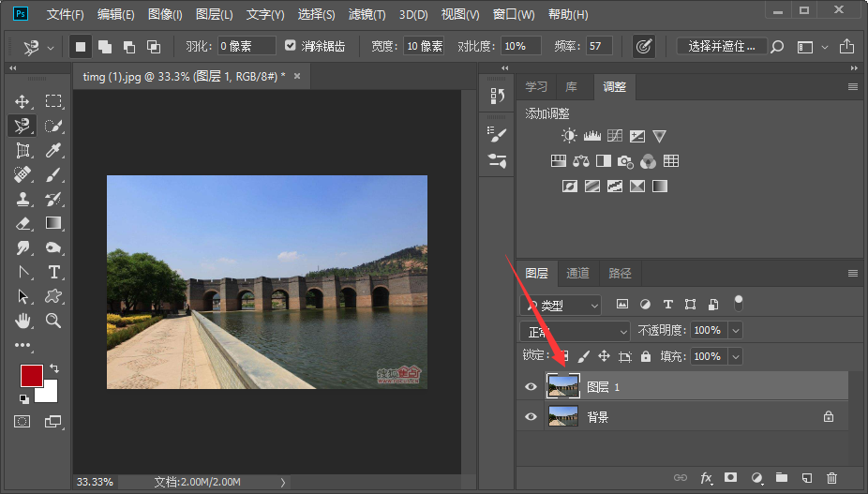Select the Eraser tool
Image resolution: width=868 pixels, height=494 pixels.
[x=22, y=223]
